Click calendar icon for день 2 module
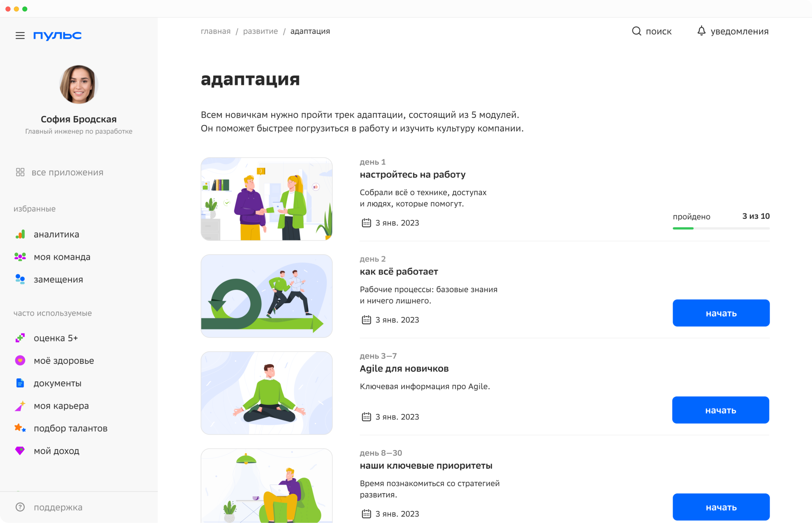 366,320
